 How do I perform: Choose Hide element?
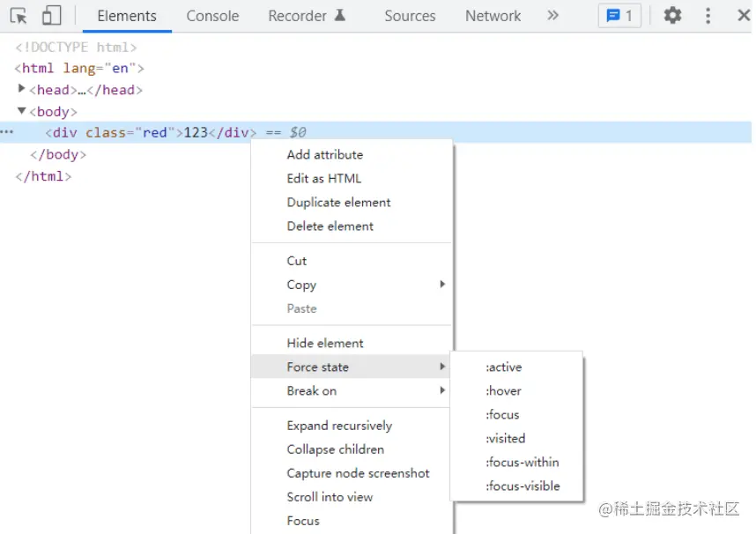coord(352,343)
